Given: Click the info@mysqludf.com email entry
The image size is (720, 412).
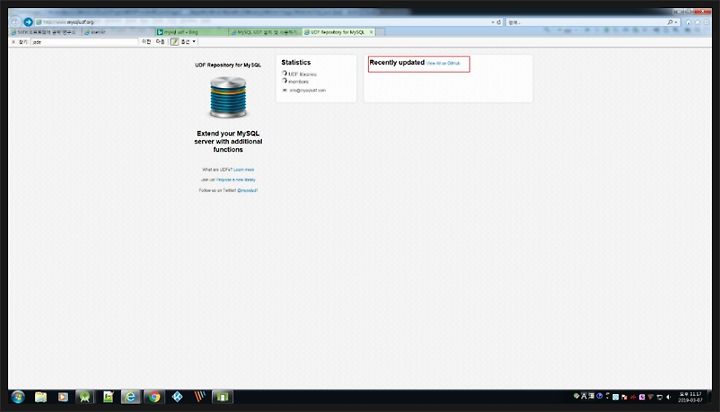Looking at the screenshot, I should tap(304, 90).
